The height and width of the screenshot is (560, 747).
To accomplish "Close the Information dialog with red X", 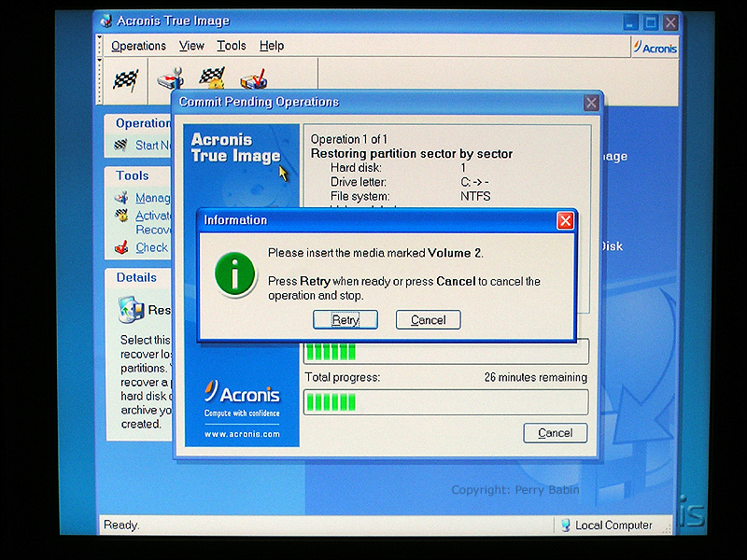I will pyautogui.click(x=566, y=220).
